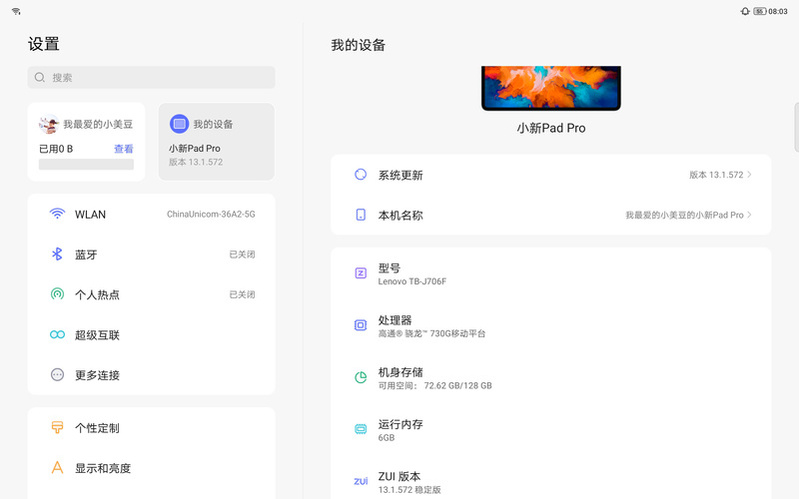Expand 系统更新 version 13.1.572 chevron
This screenshot has width=799, height=499.
pos(749,175)
